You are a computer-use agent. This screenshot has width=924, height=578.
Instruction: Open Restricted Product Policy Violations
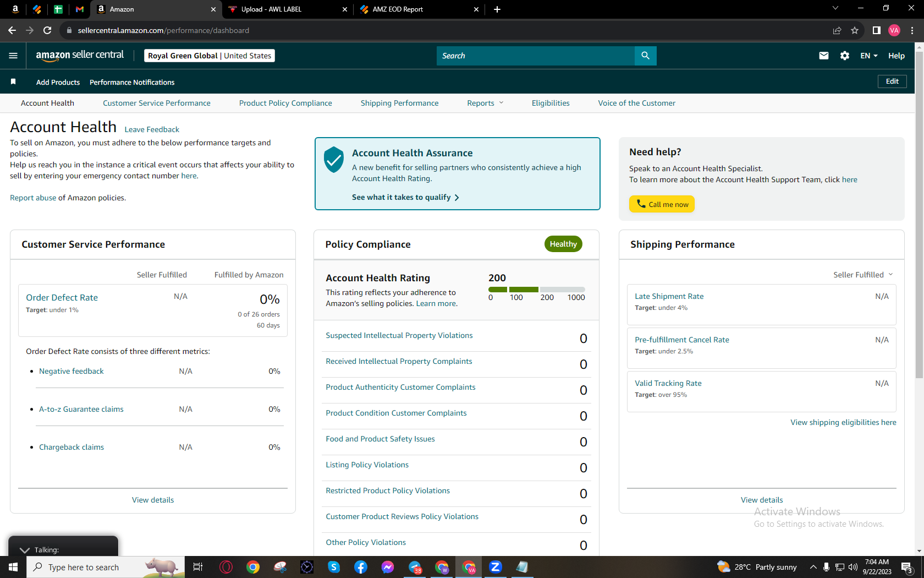click(x=388, y=490)
